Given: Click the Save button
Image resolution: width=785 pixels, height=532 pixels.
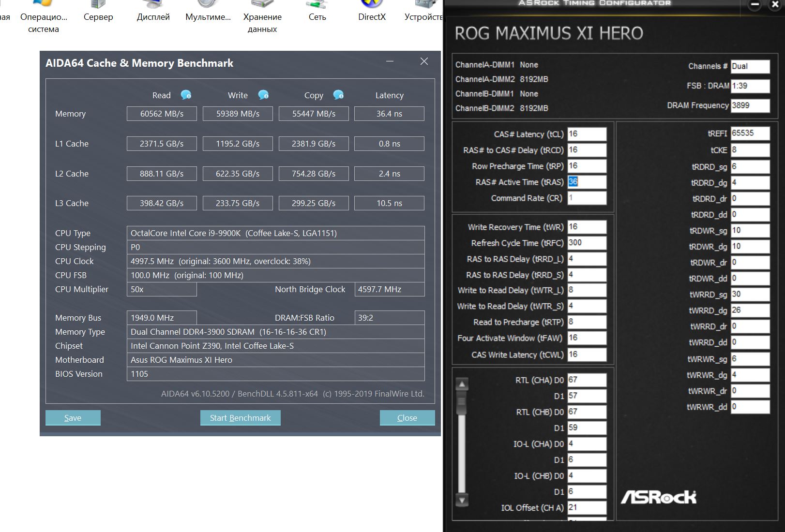Looking at the screenshot, I should click(x=73, y=418).
